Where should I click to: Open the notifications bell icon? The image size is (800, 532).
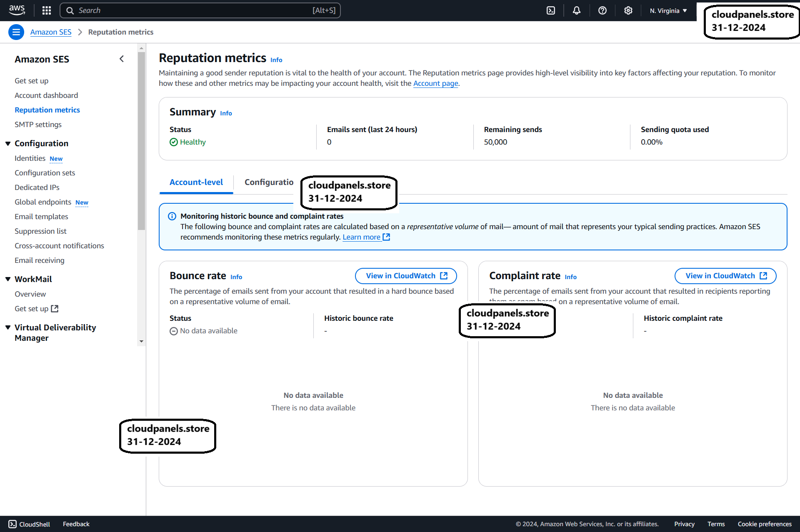pos(577,10)
